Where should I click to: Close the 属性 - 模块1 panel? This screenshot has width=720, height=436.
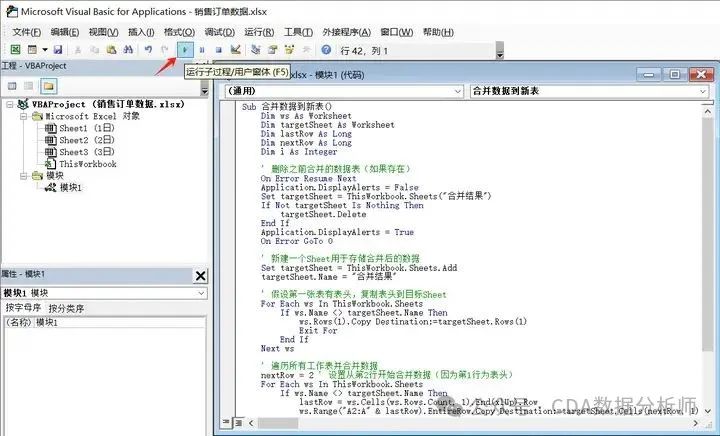[x=201, y=276]
